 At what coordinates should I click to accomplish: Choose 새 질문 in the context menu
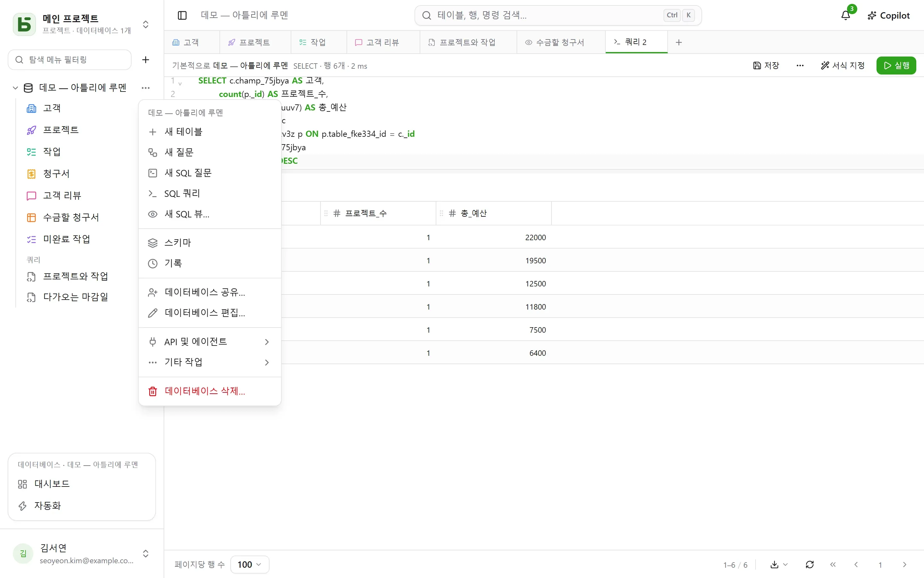point(210,153)
